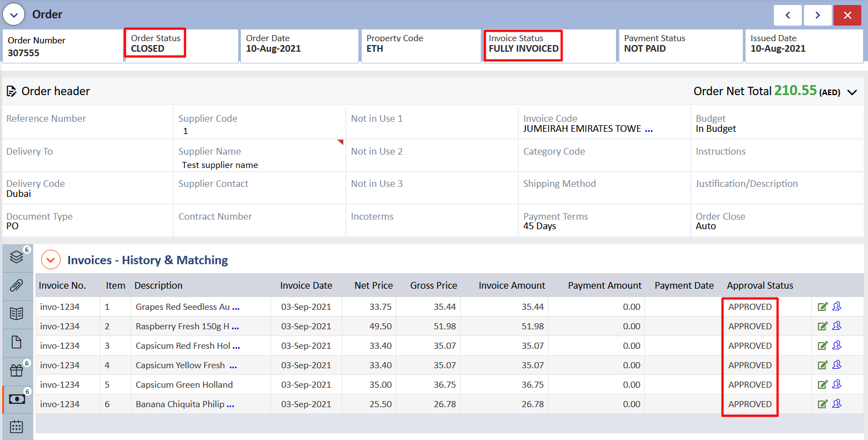Expand Banana Chiquita Philip description ellipsis
The height and width of the screenshot is (440, 868).
click(230, 405)
